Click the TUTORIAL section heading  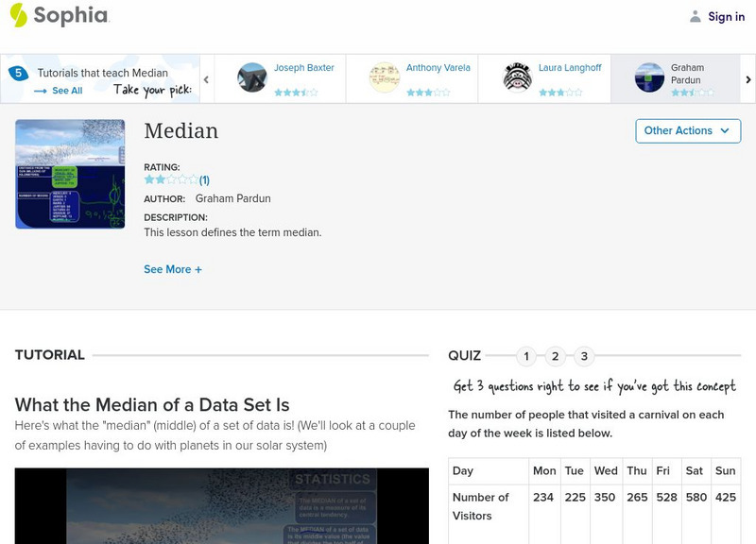pos(50,355)
